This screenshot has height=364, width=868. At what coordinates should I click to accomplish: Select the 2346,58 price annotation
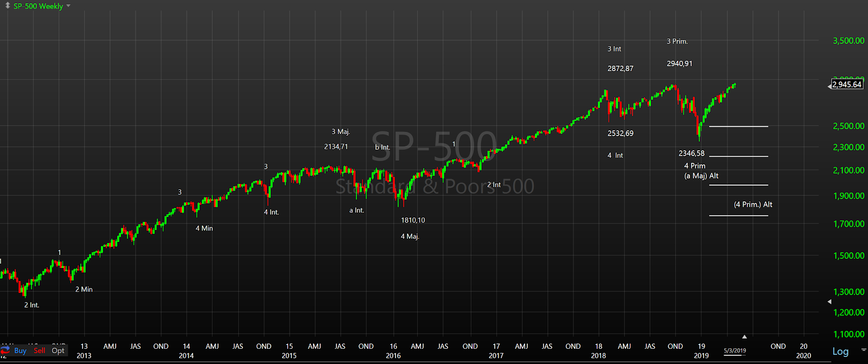click(x=692, y=154)
